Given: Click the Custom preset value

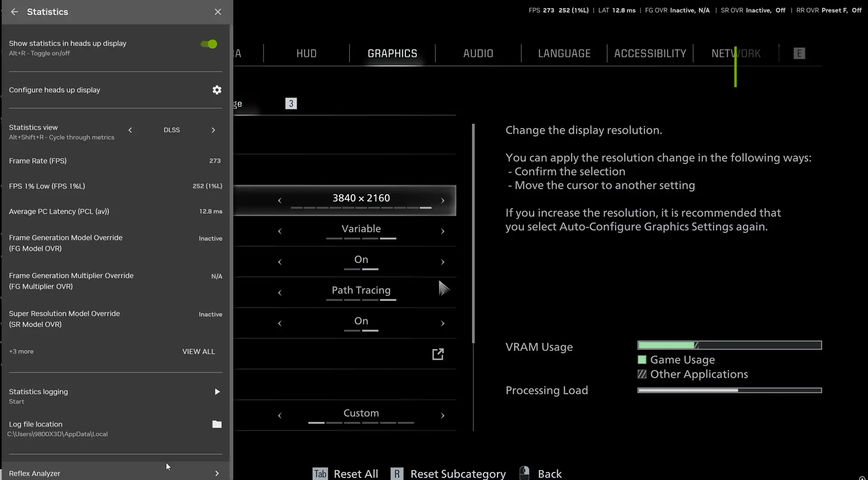Looking at the screenshot, I should point(361,413).
